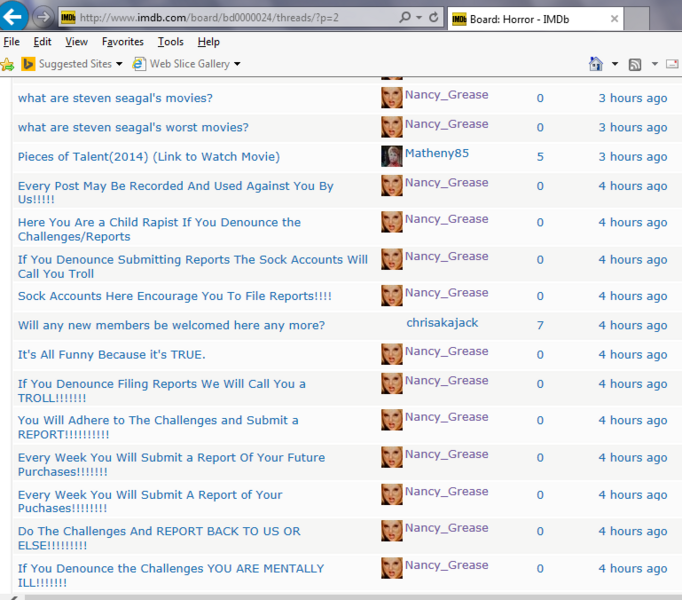The width and height of the screenshot is (682, 600).
Task: Click the search magnifier in address bar
Action: click(x=404, y=18)
